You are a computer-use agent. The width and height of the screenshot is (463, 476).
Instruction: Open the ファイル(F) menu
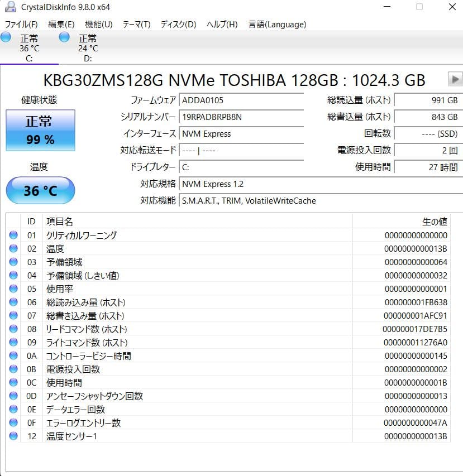click(21, 25)
